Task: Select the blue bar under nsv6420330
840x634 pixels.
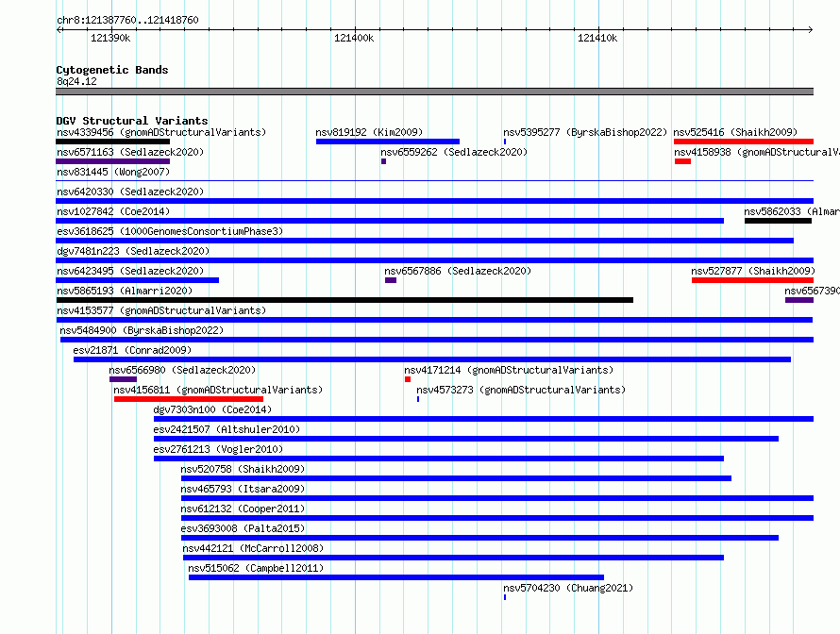Action: point(434,201)
